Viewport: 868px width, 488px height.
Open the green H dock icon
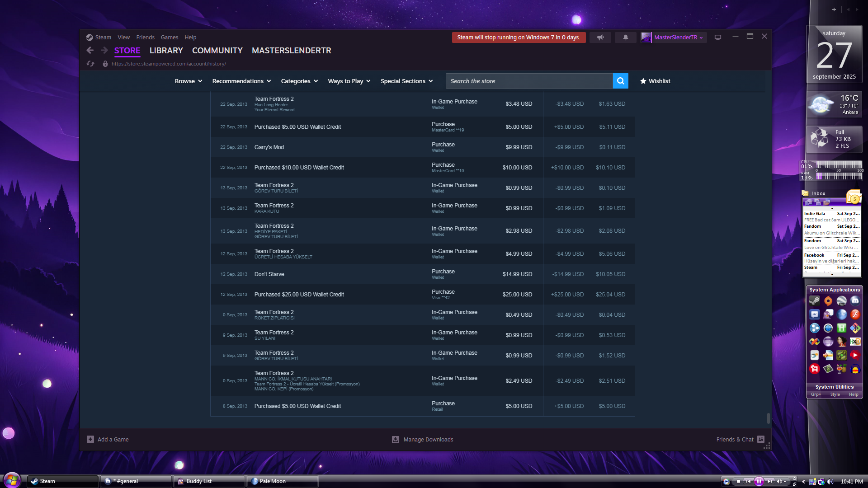coord(842,328)
